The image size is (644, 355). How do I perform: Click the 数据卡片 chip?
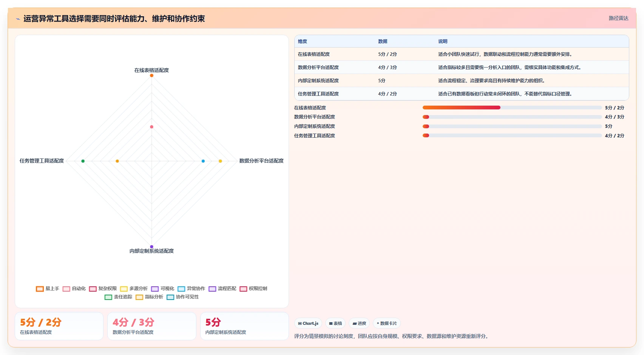387,323
